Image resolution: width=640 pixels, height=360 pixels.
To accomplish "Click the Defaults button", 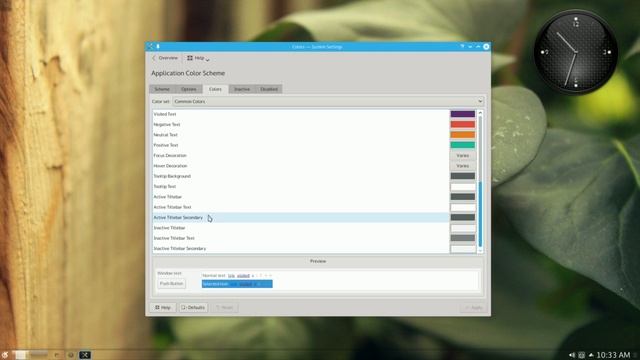I will (x=193, y=307).
